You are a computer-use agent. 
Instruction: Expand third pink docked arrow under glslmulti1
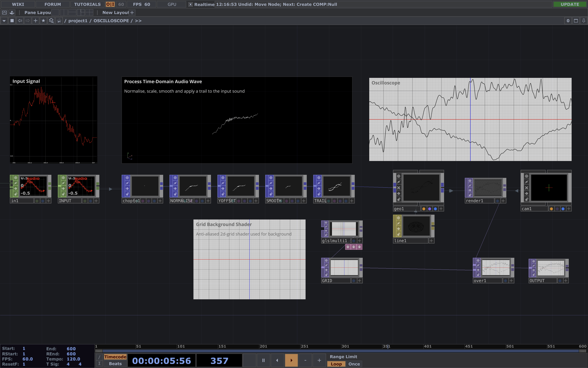359,247
